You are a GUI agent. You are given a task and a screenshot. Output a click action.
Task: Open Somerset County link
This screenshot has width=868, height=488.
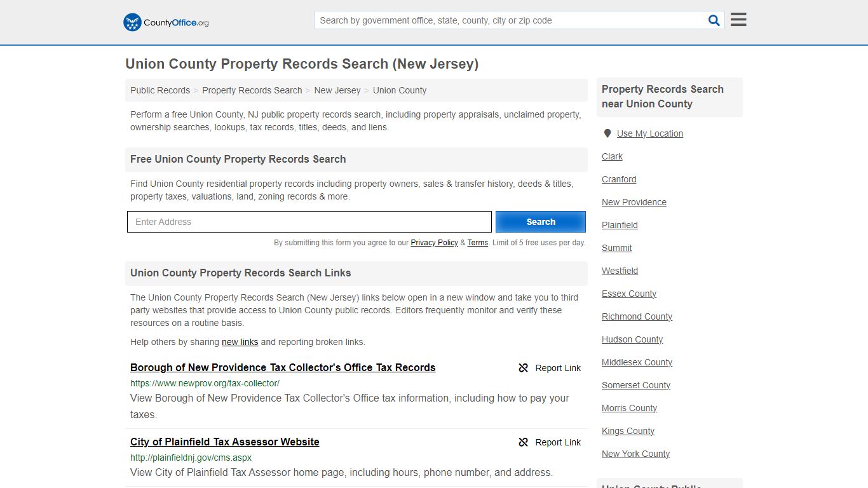[636, 385]
